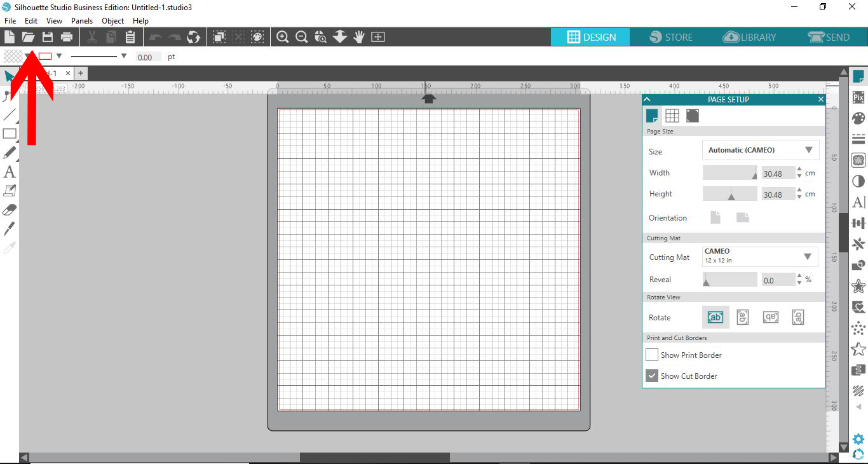
Task: Select the upside-down 'ab' rotate view option
Action: point(770,317)
